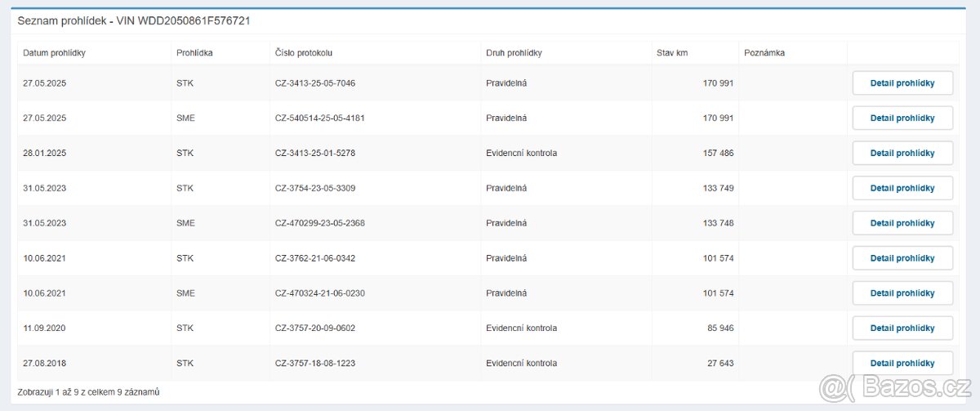Click the Číslo protokolu column header
Viewport: 980px width, 411px height.
[304, 53]
